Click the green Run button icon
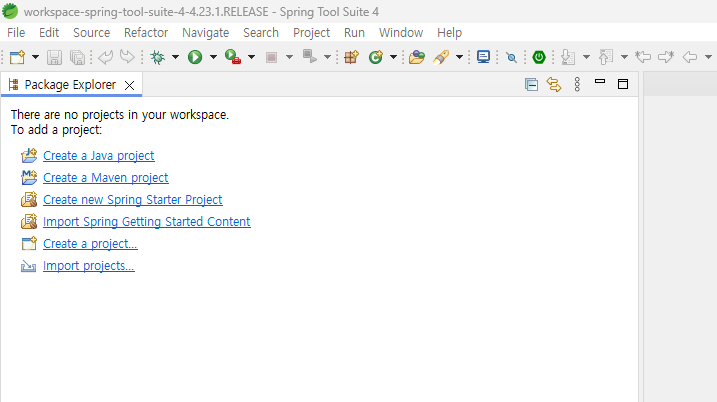 195,57
